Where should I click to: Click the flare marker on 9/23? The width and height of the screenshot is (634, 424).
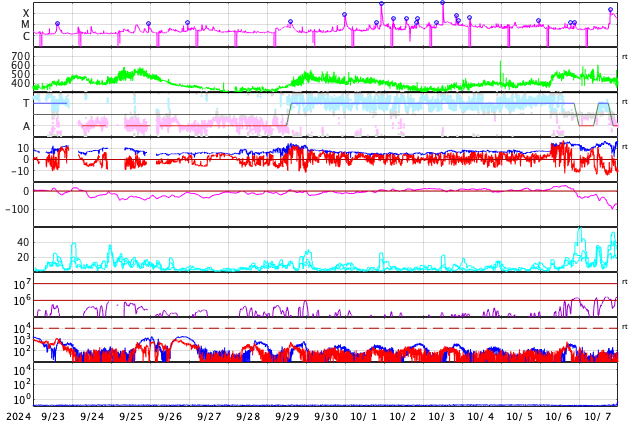click(x=57, y=24)
